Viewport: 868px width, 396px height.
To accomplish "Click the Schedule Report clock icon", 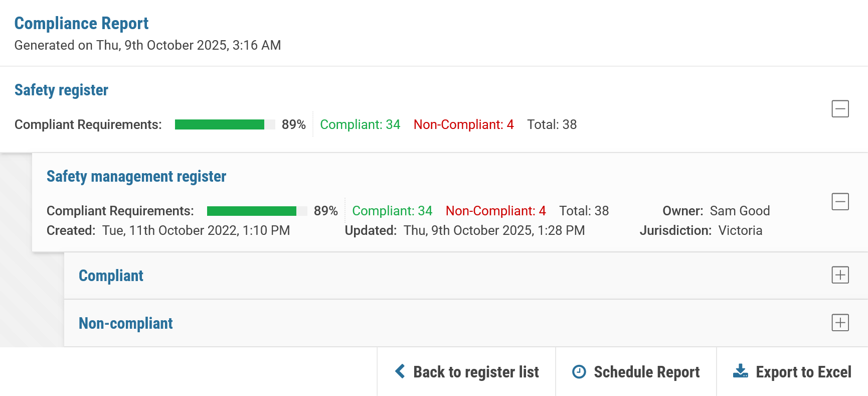I will (579, 372).
